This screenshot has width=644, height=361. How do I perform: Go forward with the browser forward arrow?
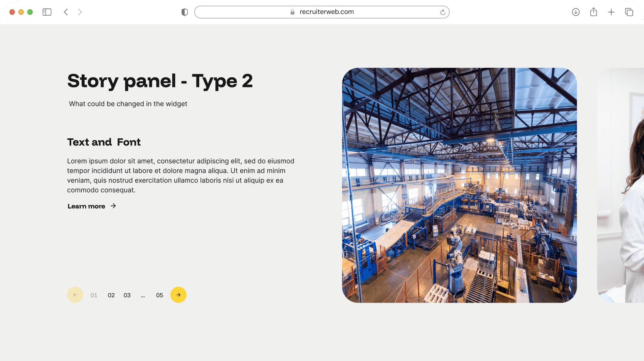(x=80, y=12)
